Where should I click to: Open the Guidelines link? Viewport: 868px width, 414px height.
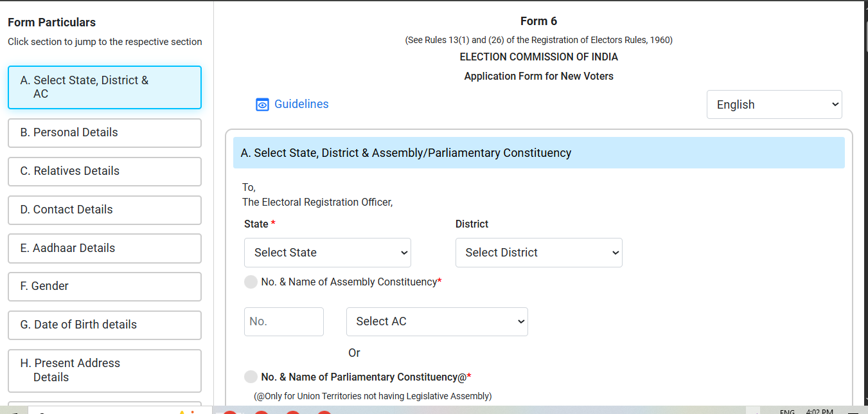tap(301, 104)
